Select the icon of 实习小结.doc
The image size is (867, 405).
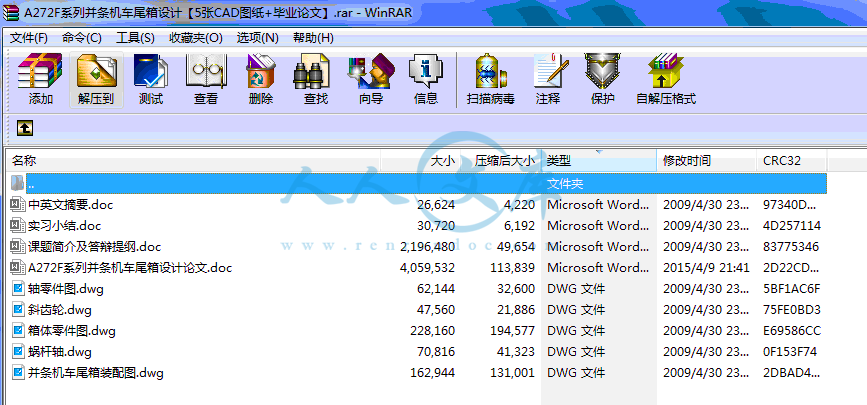[x=18, y=226]
